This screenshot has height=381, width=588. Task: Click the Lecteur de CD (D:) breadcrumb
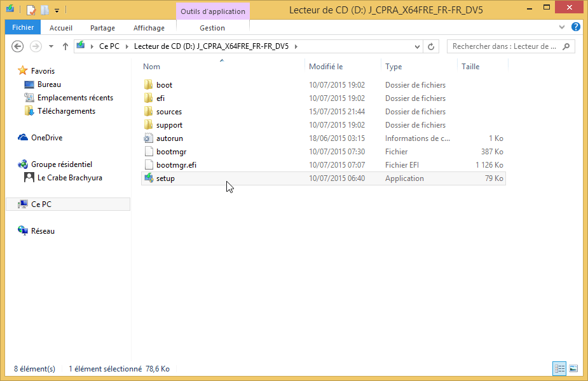[211, 46]
